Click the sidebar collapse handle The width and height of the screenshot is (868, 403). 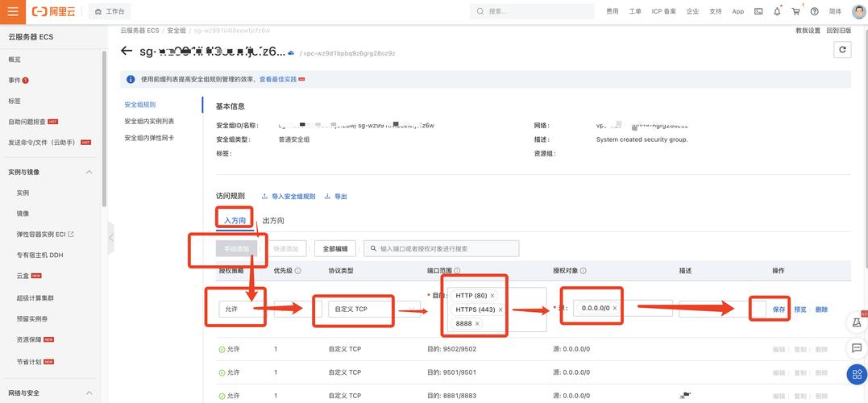pyautogui.click(x=111, y=238)
